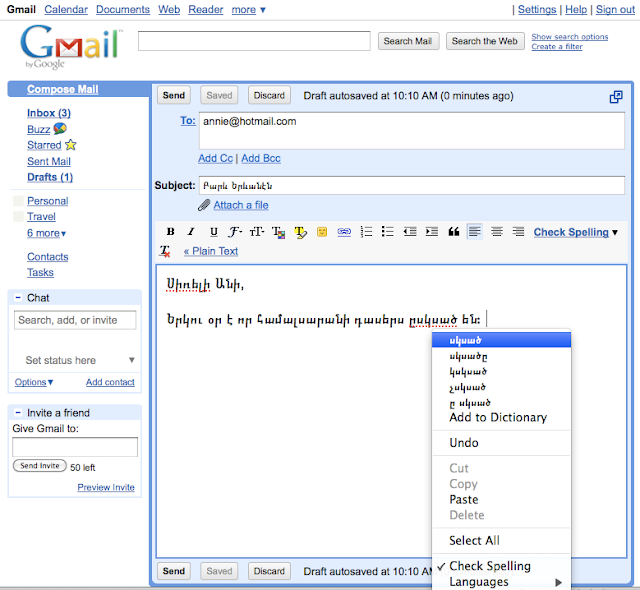Screen dimensions: 640x590
Task: Click the Search the Web button
Action: click(484, 41)
